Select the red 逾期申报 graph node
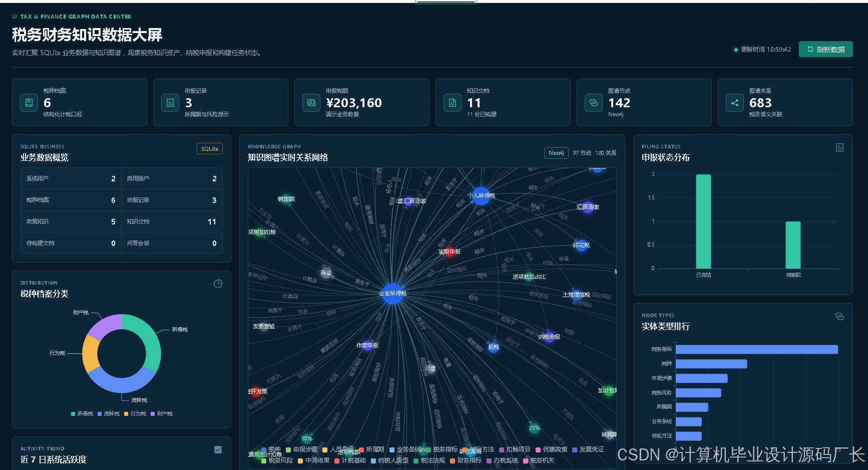The height and width of the screenshot is (470, 868). click(x=450, y=252)
